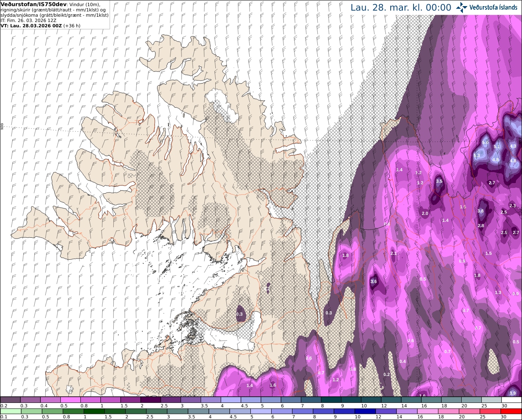Screen dimensions: 522x420
Task: Click the bright red swatch ending the legend
Action: click(512, 411)
